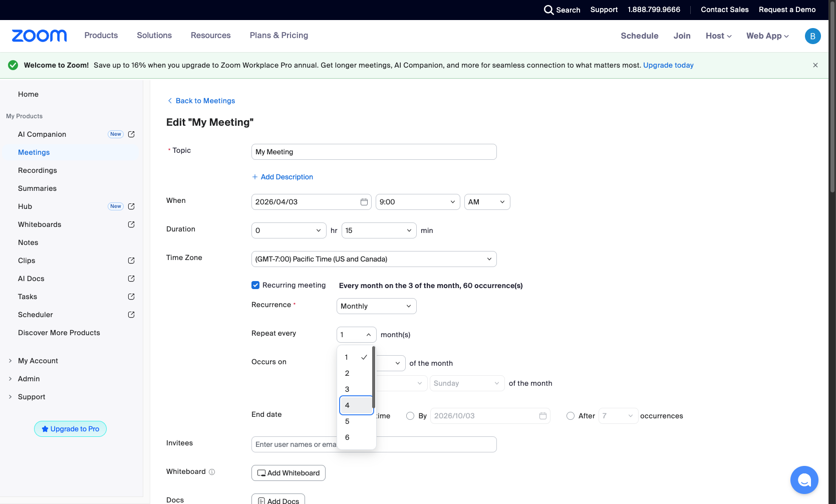Click the End date By calendar icon
Screen dimensions: 836x504
coord(543,416)
